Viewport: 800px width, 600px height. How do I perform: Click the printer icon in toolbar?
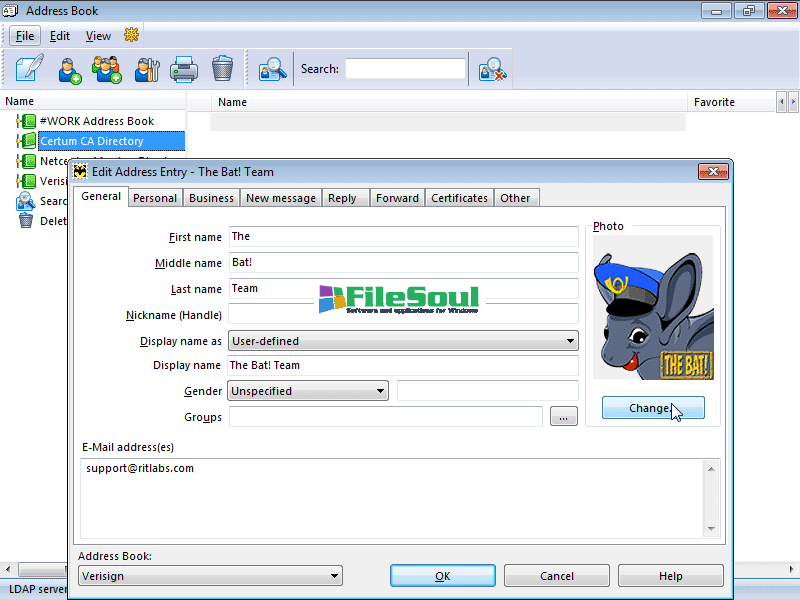[184, 69]
